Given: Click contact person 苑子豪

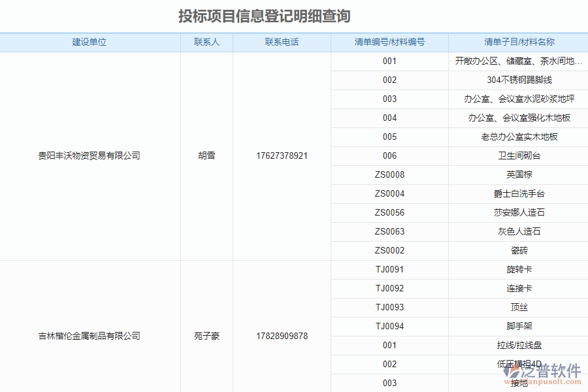Looking at the screenshot, I should coord(206,336).
